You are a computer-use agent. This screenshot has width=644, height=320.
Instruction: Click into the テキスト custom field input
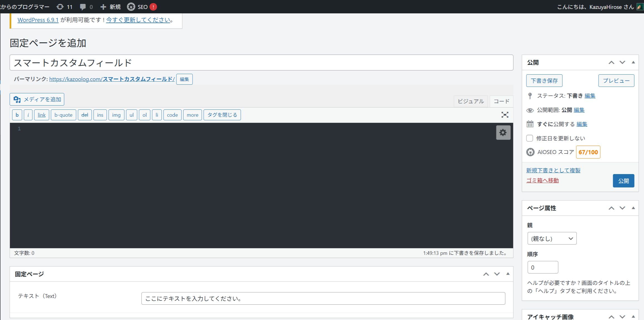point(323,298)
